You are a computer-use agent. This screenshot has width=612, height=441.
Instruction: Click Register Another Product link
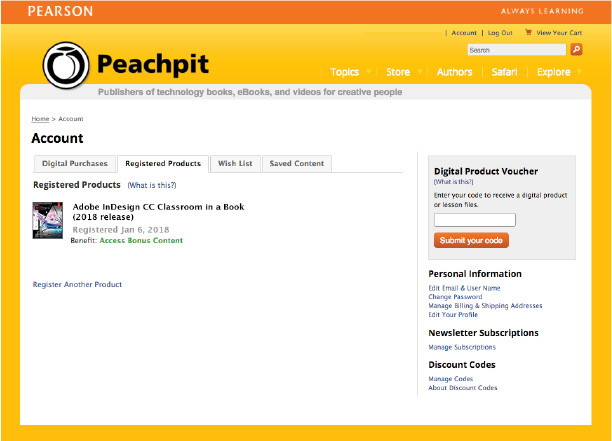[77, 285]
